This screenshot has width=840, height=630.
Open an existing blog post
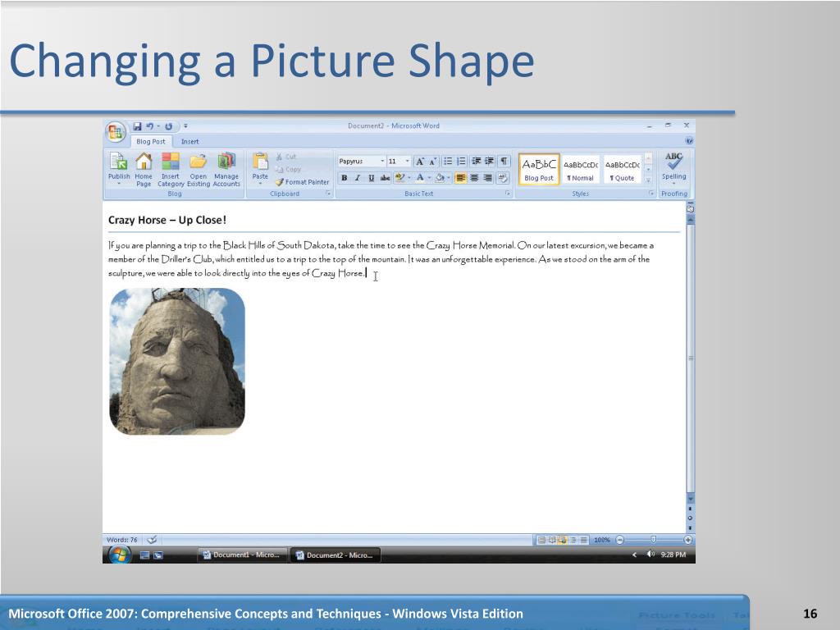[x=199, y=169]
